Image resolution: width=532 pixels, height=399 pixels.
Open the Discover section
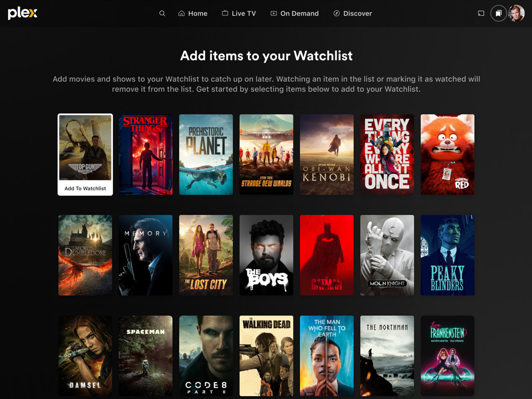[352, 13]
